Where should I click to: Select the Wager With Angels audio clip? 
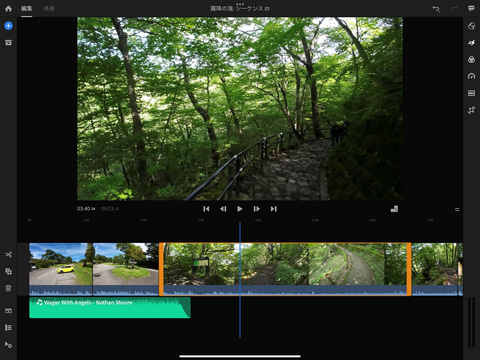(110, 307)
